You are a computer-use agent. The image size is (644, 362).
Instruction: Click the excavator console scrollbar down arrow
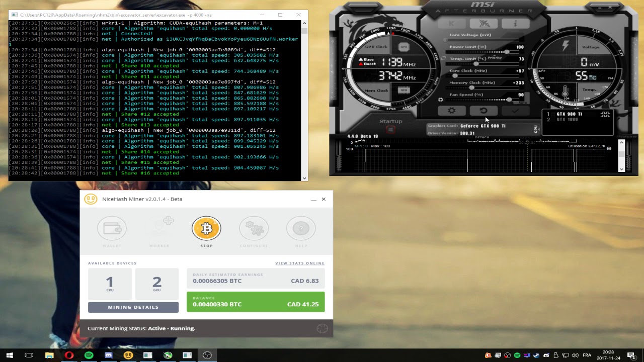(304, 178)
